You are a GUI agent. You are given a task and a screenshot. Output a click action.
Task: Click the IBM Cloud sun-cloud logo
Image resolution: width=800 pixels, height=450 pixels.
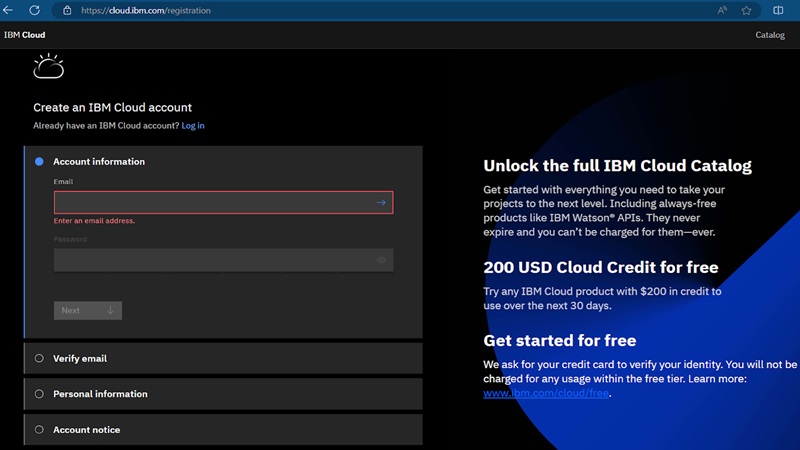coord(48,67)
